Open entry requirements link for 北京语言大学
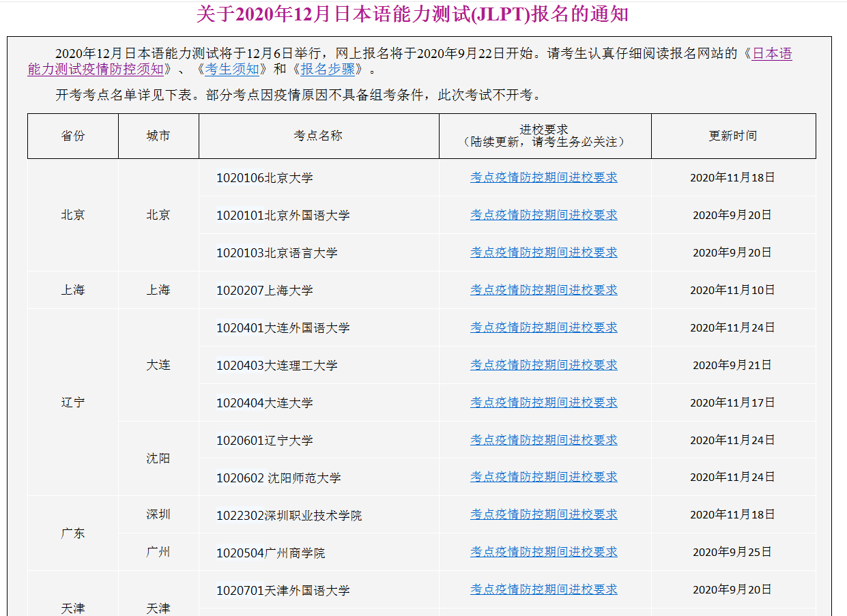The width and height of the screenshot is (847, 616). 543,252
